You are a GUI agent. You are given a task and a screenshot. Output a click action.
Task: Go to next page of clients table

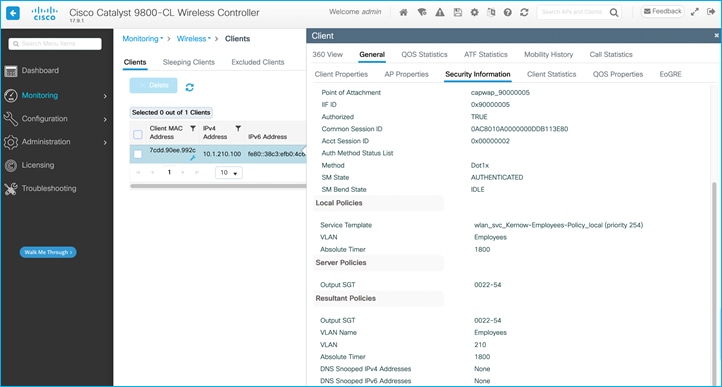pyautogui.click(x=183, y=172)
